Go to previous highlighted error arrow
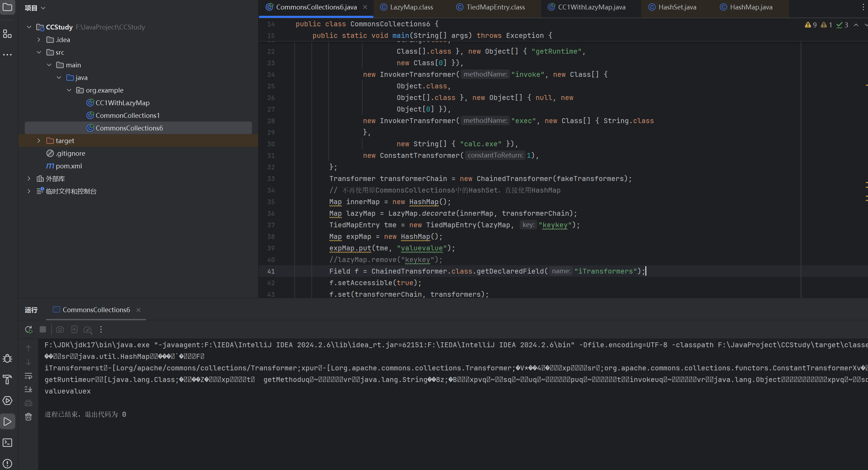The width and height of the screenshot is (868, 470). pos(856,25)
